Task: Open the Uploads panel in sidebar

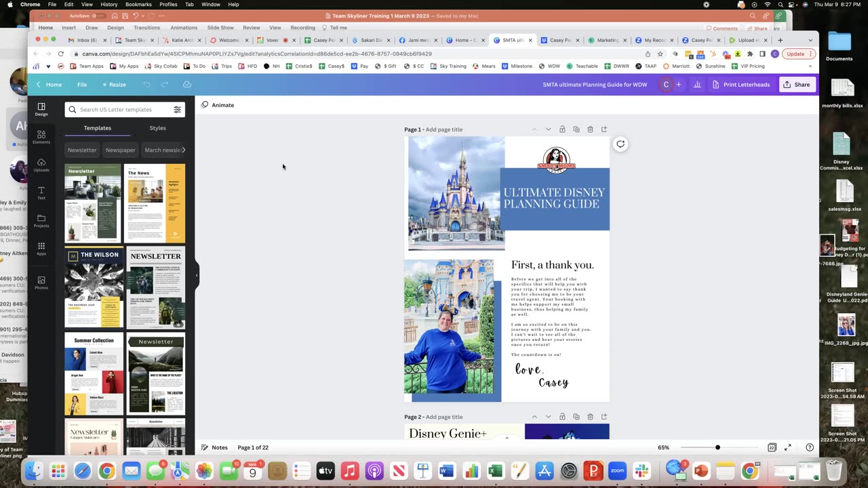Action: 41,165
